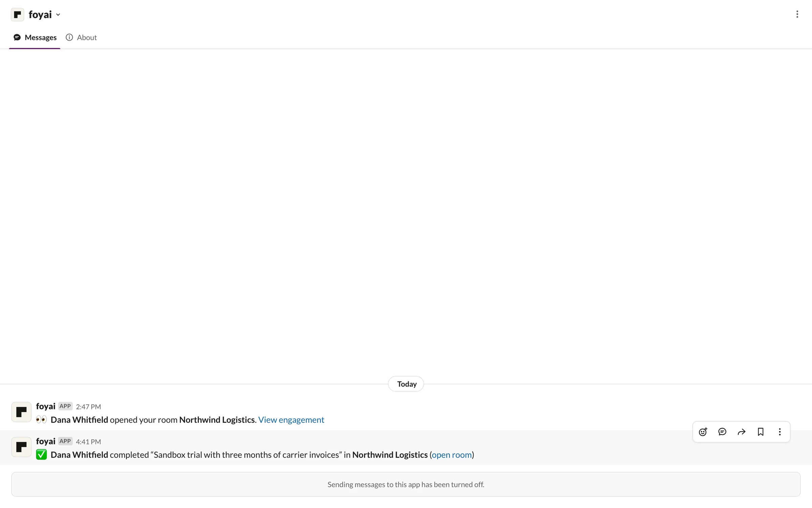This screenshot has height=508, width=812.
Task: Open the more options menu in the top-right header
Action: pyautogui.click(x=797, y=14)
